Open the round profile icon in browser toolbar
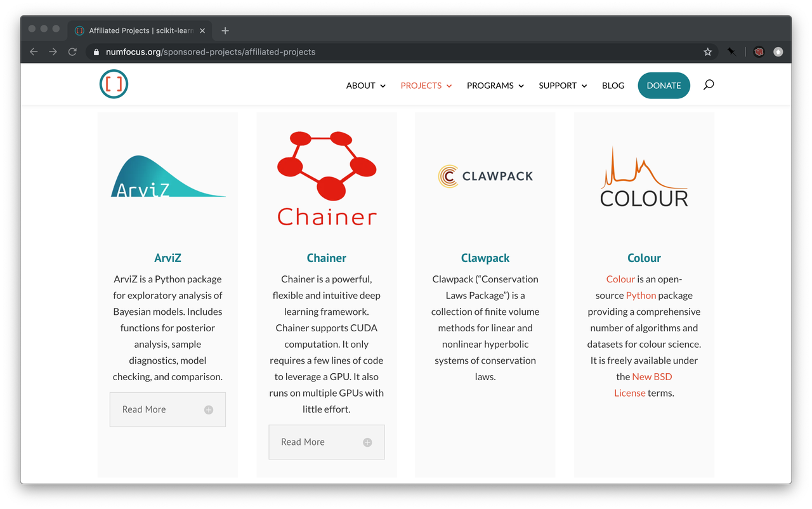The width and height of the screenshot is (812, 509). pos(778,52)
